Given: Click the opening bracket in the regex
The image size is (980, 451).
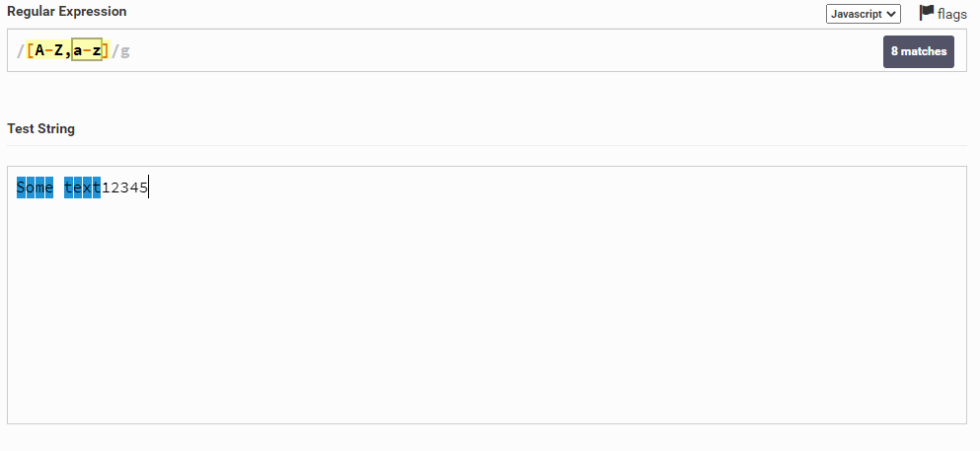Looking at the screenshot, I should 31,51.
